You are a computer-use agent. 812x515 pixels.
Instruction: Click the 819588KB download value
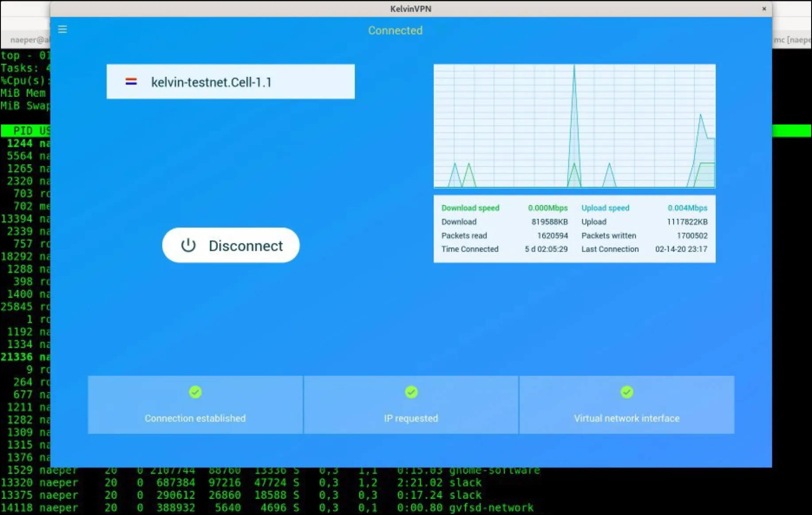click(549, 222)
